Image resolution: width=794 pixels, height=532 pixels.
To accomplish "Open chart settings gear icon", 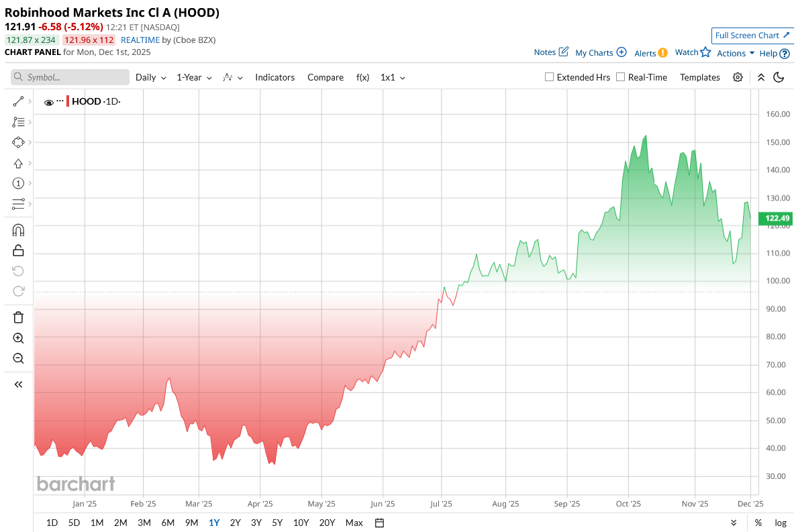I will click(738, 77).
